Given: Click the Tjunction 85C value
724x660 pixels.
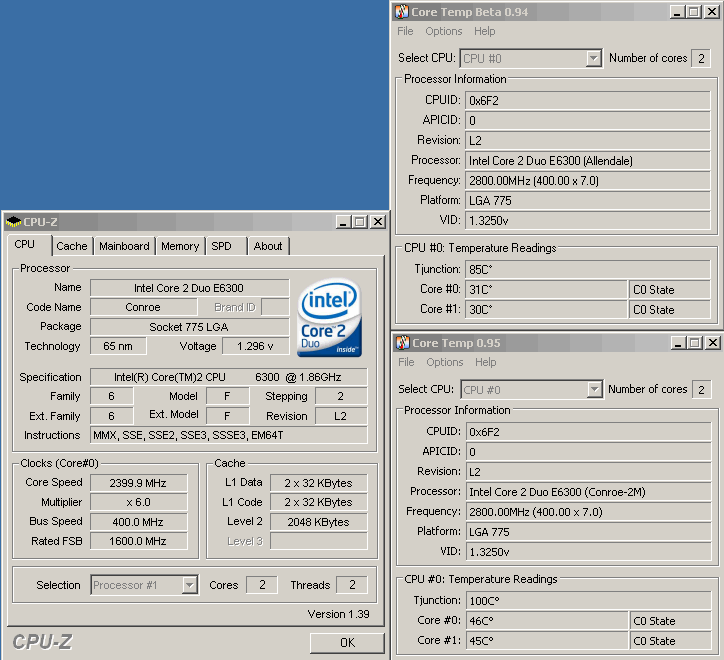Looking at the screenshot, I should (x=587, y=269).
